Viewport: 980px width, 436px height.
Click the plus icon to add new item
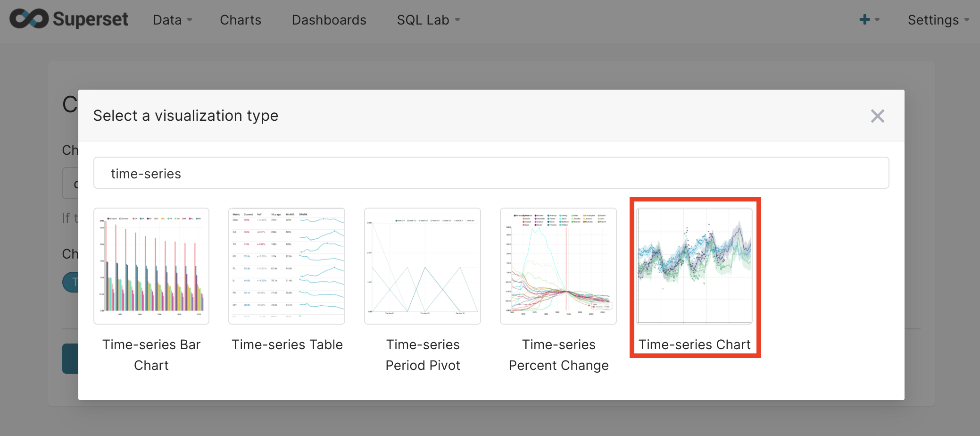click(x=864, y=20)
